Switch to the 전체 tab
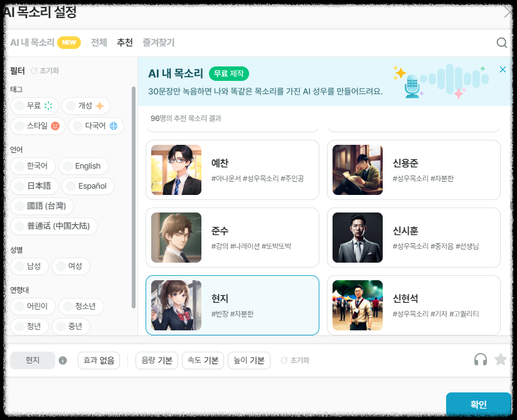The image size is (517, 420). pos(99,43)
